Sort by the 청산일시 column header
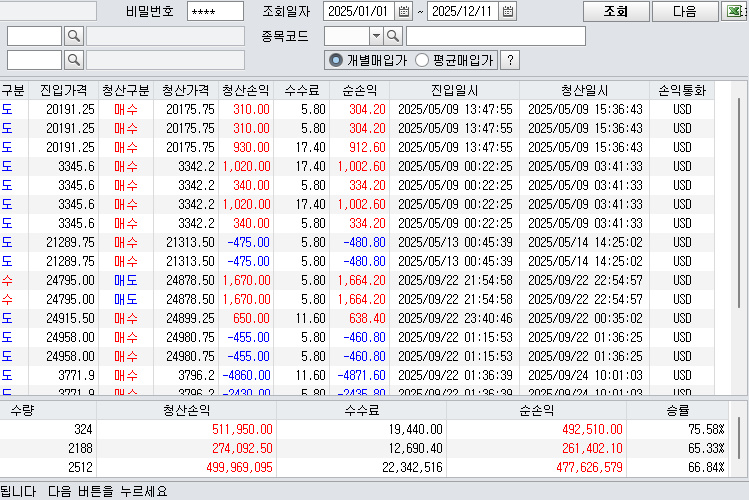Image resolution: width=749 pixels, height=500 pixels. tap(585, 90)
